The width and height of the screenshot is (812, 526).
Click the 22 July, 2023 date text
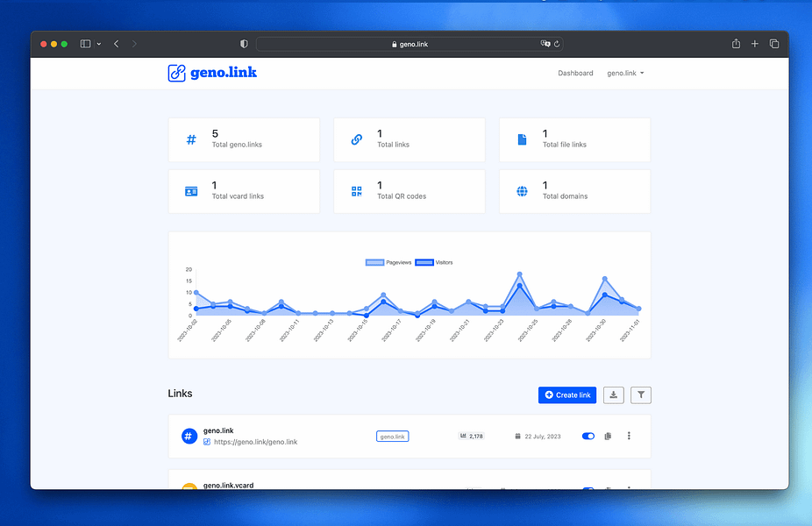click(543, 437)
